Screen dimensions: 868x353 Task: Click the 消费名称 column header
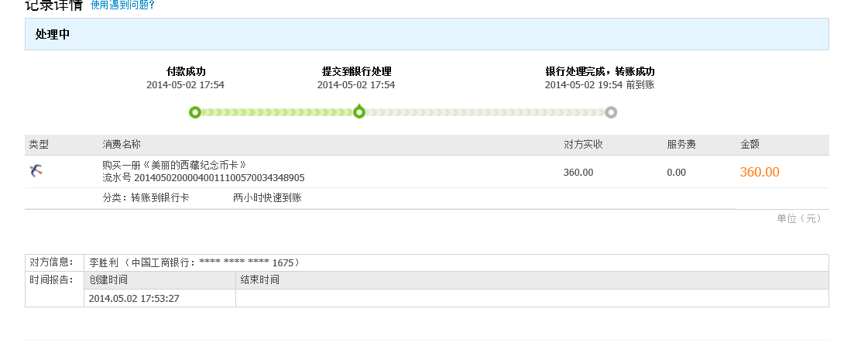(122, 145)
